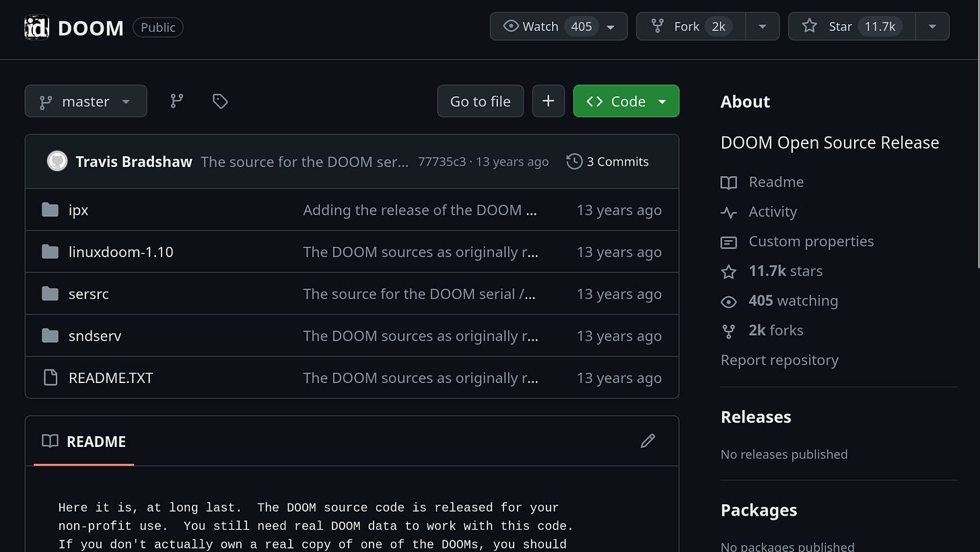Click the sndserv folder icon
Image resolution: width=980 pixels, height=552 pixels.
pyautogui.click(x=50, y=335)
